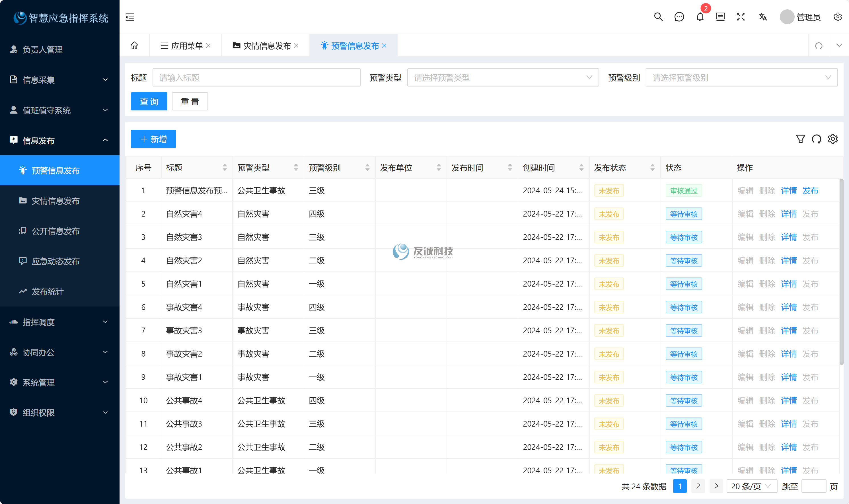Click title cell 预警信息发布预...
Screen dimensions: 849x504
pyautogui.click(x=197, y=190)
